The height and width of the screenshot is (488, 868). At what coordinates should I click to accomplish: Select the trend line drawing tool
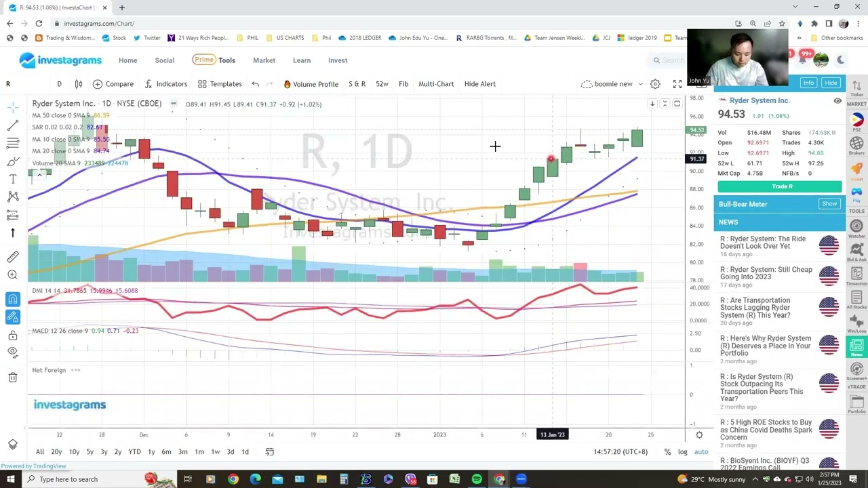click(12, 125)
